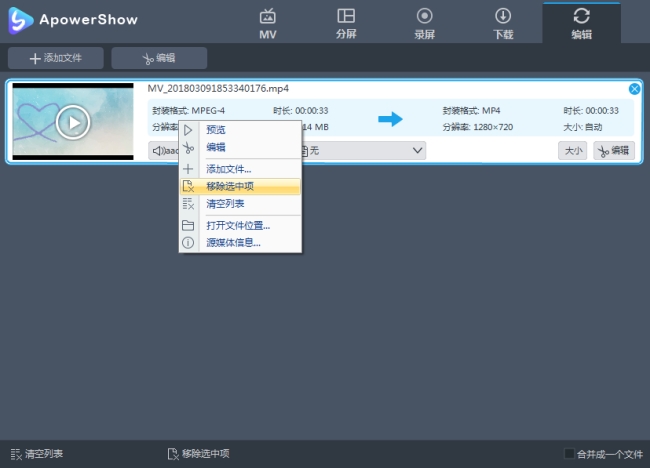Play the video thumbnail preview
The image size is (650, 468).
coord(72,122)
